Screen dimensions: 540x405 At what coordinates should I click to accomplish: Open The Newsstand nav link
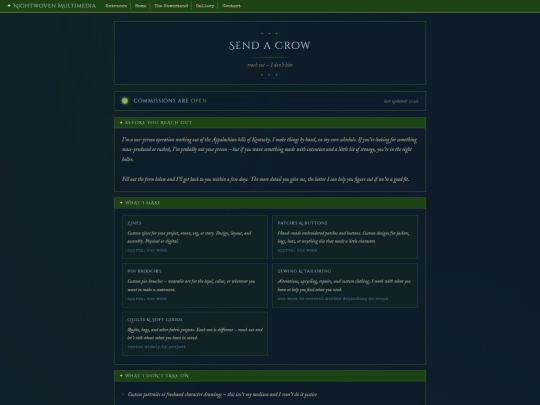171,6
